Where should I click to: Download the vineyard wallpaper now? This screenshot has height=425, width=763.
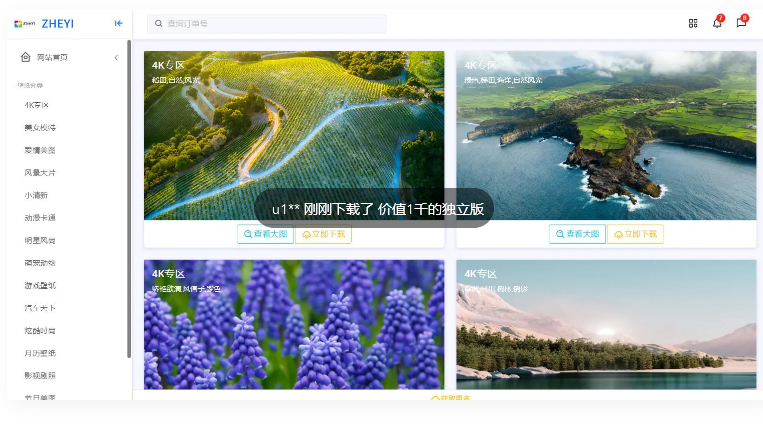[323, 234]
